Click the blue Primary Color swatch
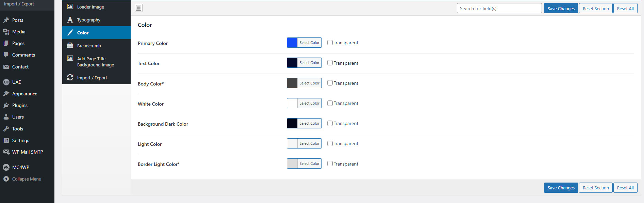The height and width of the screenshot is (203, 644). [292, 43]
